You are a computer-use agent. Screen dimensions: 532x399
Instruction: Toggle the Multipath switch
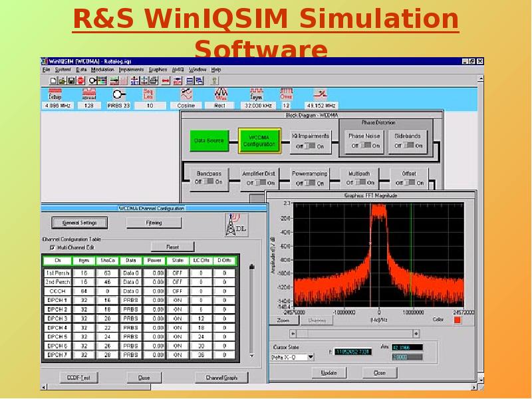point(360,183)
